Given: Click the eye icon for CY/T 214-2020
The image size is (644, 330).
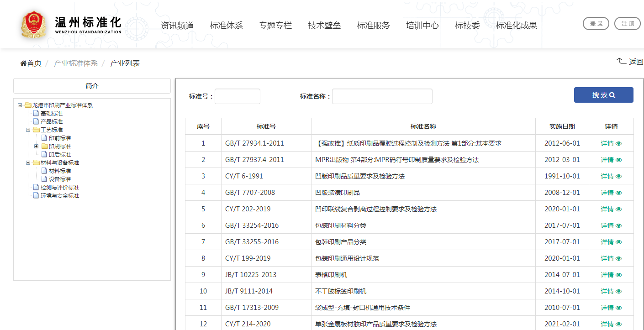Looking at the screenshot, I should [619, 324].
